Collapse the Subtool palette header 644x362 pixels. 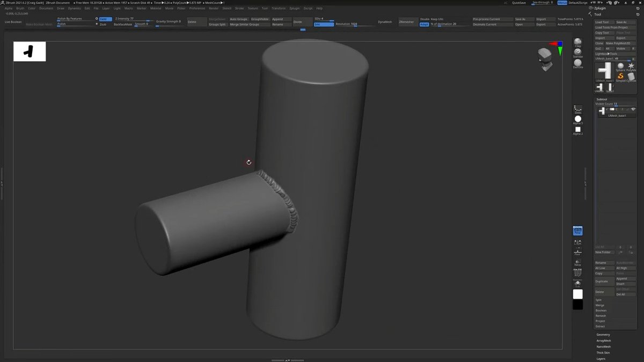tap(602, 99)
